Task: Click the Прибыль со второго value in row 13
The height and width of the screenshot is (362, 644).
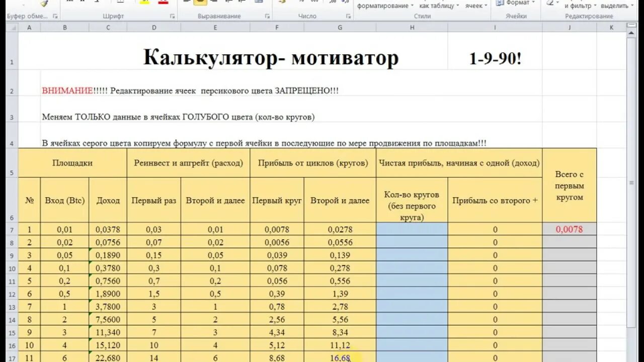Action: (495, 307)
